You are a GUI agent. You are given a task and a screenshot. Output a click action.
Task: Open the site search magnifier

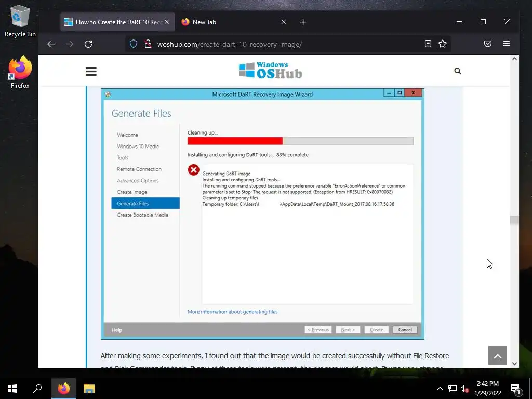(x=458, y=71)
